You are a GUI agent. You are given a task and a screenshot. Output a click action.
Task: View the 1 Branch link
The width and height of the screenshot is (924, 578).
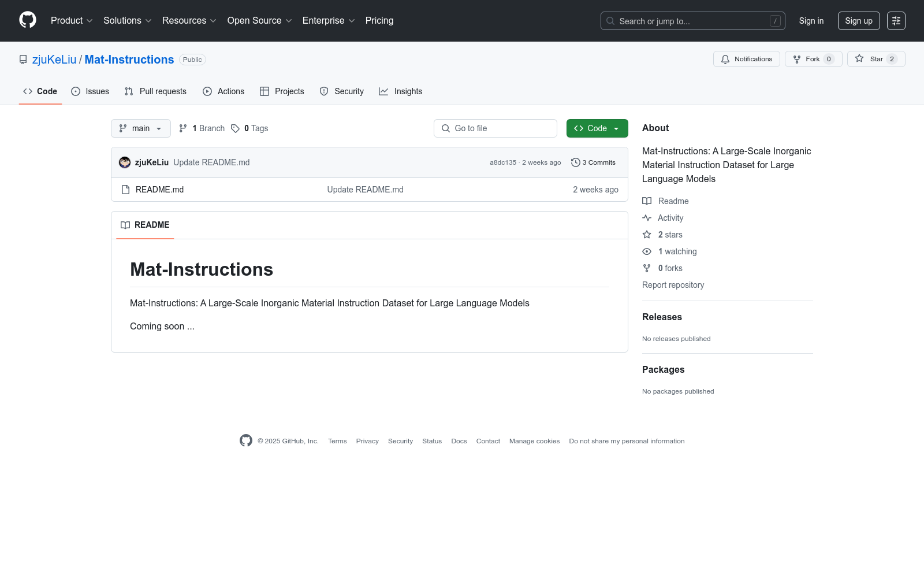click(x=202, y=128)
